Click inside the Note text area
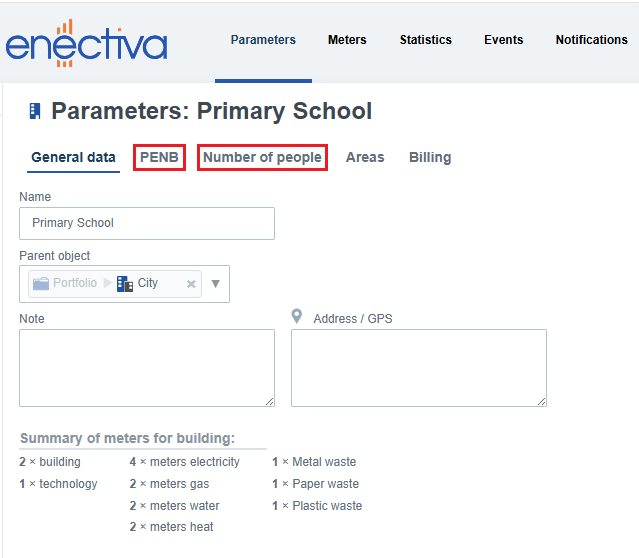 (x=147, y=368)
